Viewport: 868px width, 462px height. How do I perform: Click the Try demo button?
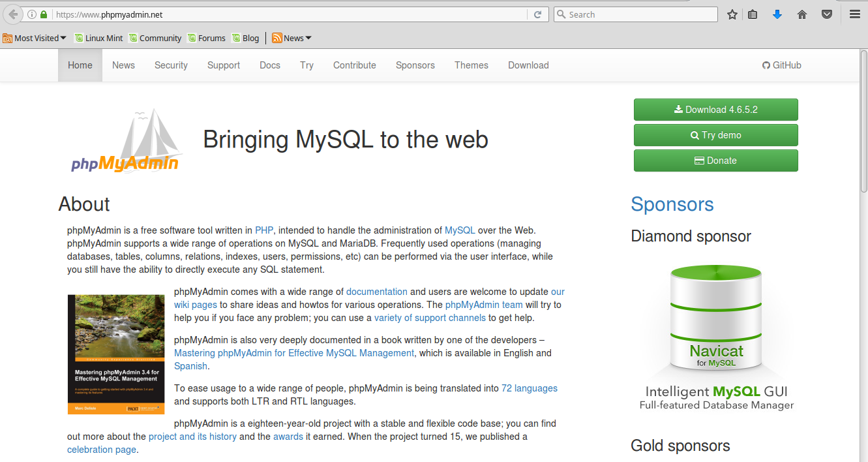[x=716, y=135]
